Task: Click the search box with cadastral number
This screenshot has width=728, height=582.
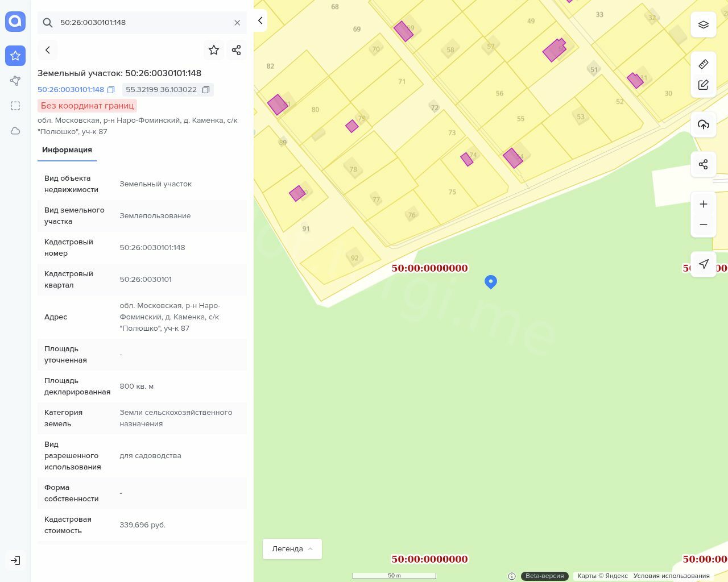Action: tap(142, 23)
